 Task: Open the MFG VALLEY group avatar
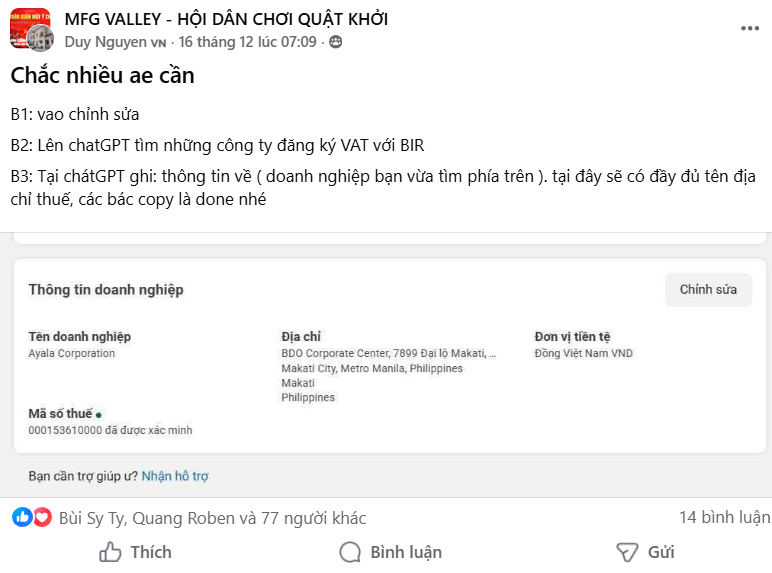click(30, 29)
